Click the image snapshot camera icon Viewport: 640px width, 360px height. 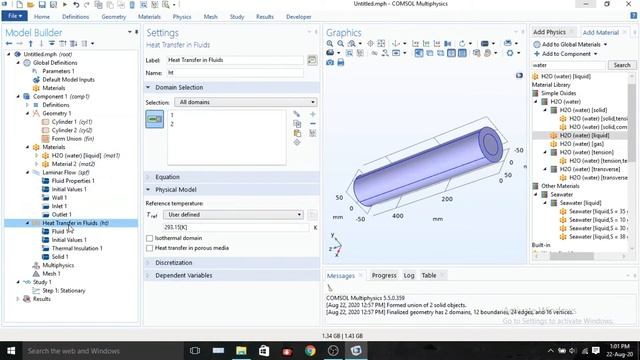330,62
